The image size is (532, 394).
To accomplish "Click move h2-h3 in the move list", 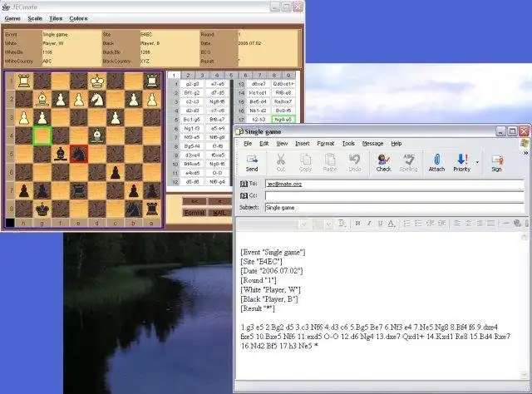I will (259, 120).
